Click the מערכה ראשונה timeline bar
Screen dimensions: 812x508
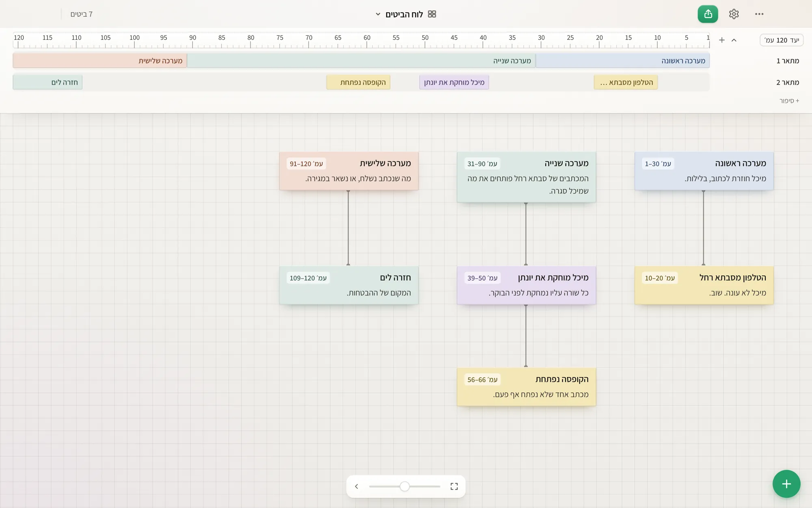coord(622,61)
